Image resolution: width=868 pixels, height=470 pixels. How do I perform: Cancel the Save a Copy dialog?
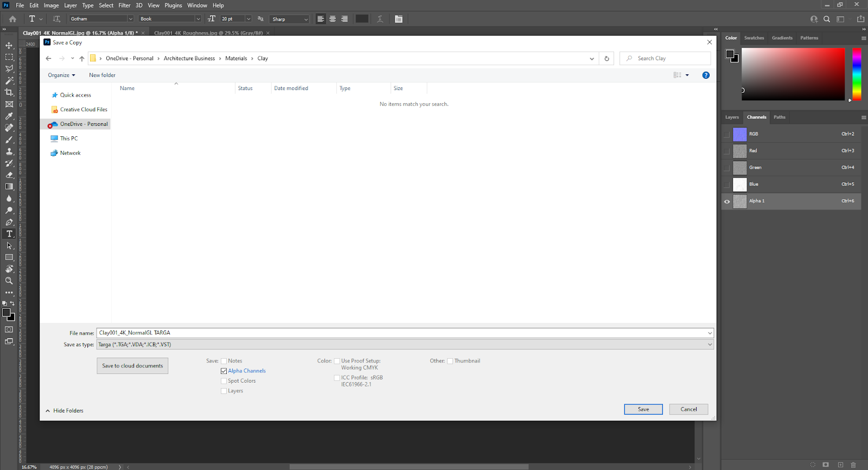[688, 409]
